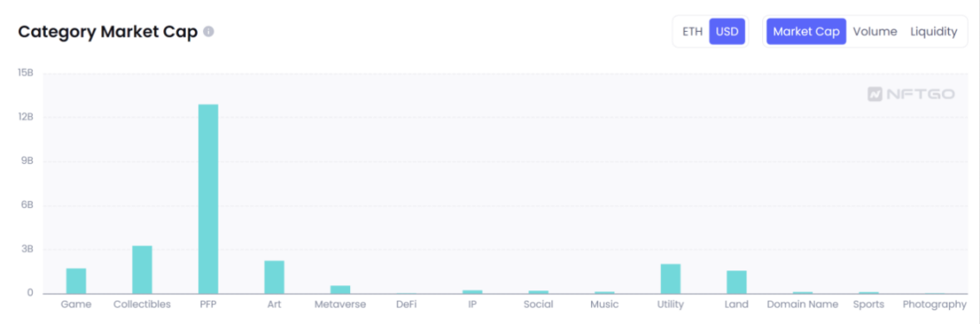Select the USD currency toggle
The width and height of the screenshot is (980, 324).
(727, 31)
